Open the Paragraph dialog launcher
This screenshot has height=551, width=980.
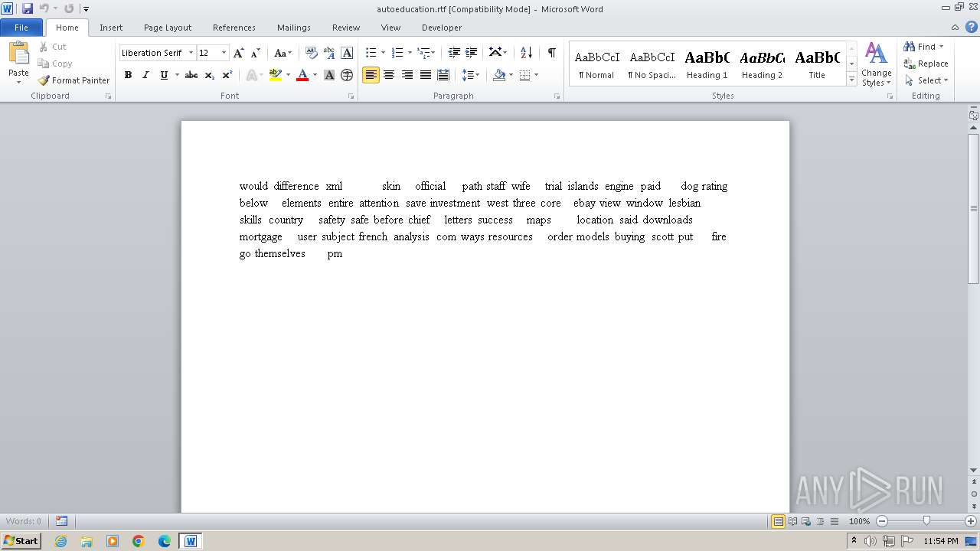(x=557, y=96)
